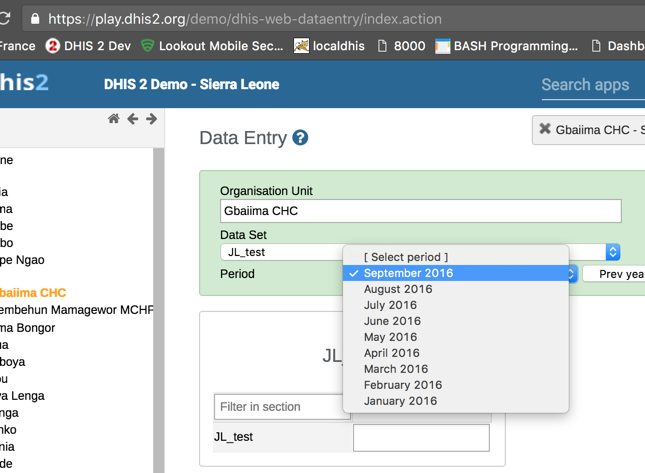
Task: Click the X icon beside Gbaiima CHC
Action: [545, 129]
